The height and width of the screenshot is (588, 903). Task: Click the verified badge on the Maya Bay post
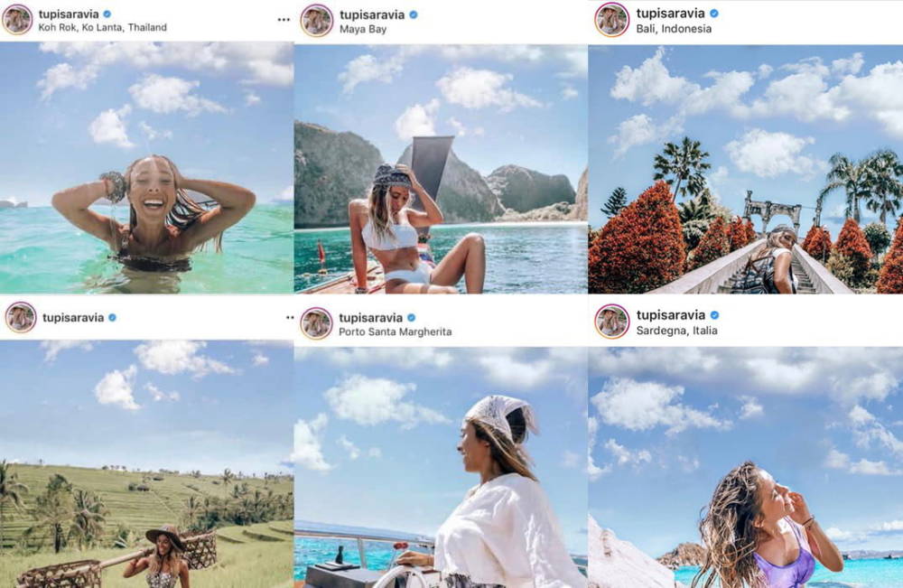tap(414, 15)
